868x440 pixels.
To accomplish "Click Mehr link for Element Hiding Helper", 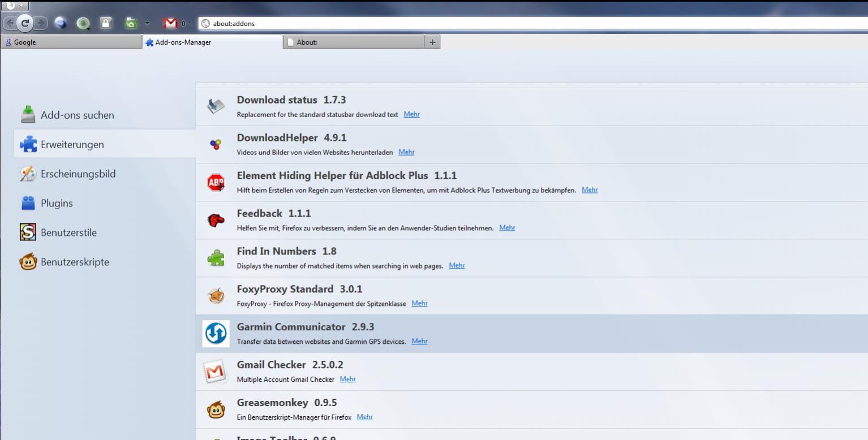I will 590,190.
